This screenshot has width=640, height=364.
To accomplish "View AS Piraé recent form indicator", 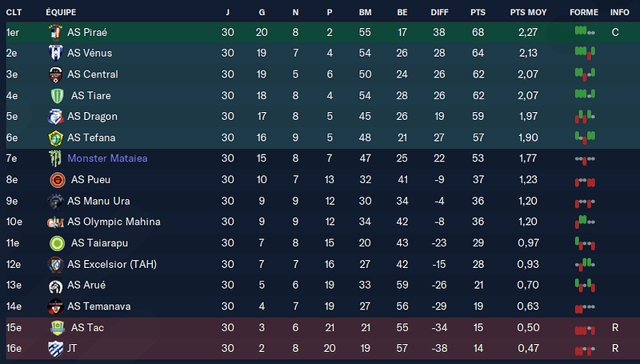I will 585,31.
